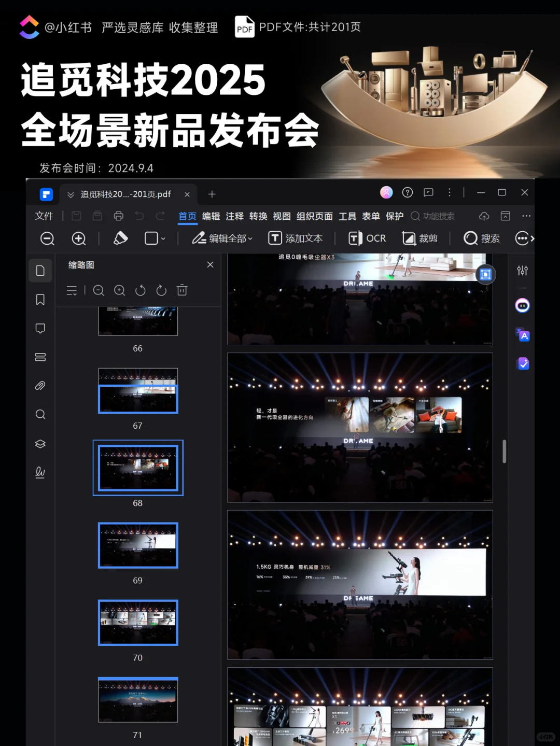Screen dimensions: 560x746
Task: Open the AI assistant robot icon
Action: click(522, 306)
